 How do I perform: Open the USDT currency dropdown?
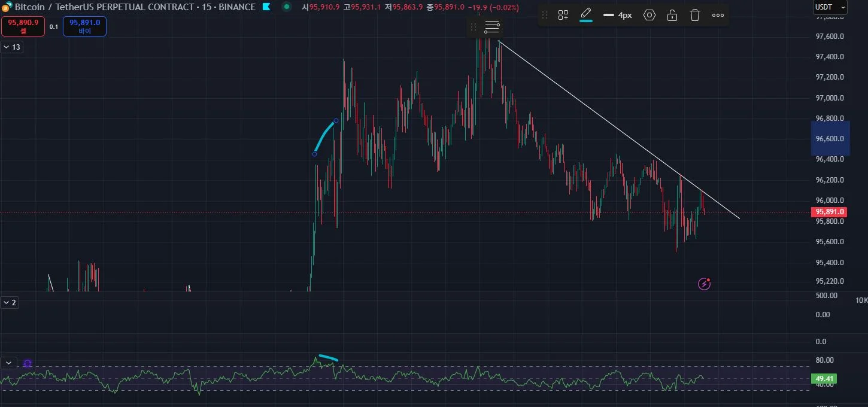pyautogui.click(x=830, y=7)
